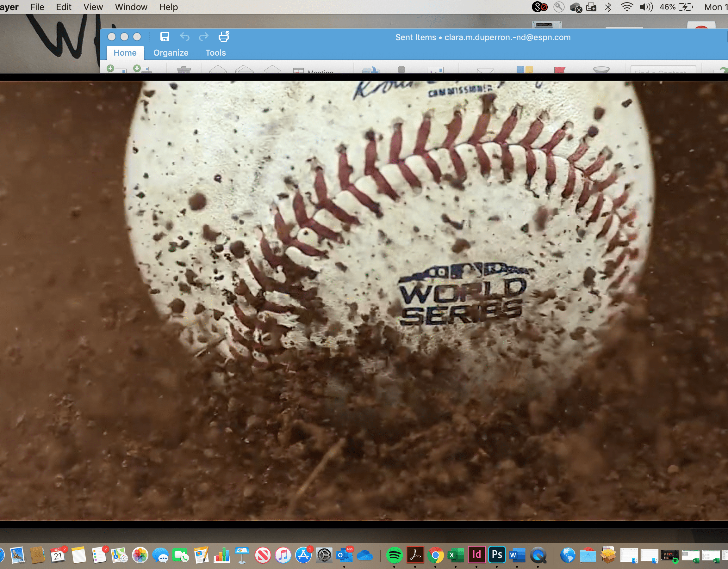Click the Wi-Fi status icon
Viewport: 728px width, 569px height.
627,7
